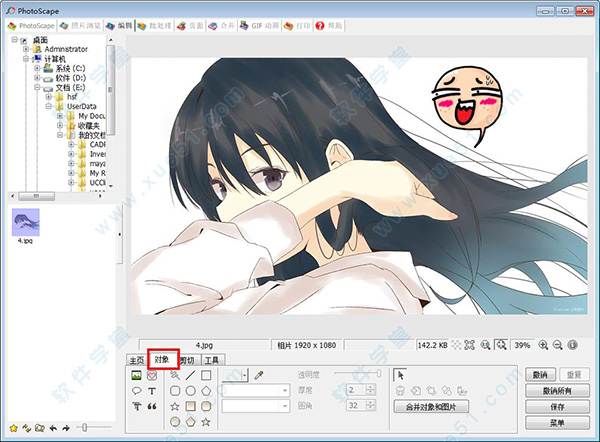Add folder to favorites star icon

point(14,428)
